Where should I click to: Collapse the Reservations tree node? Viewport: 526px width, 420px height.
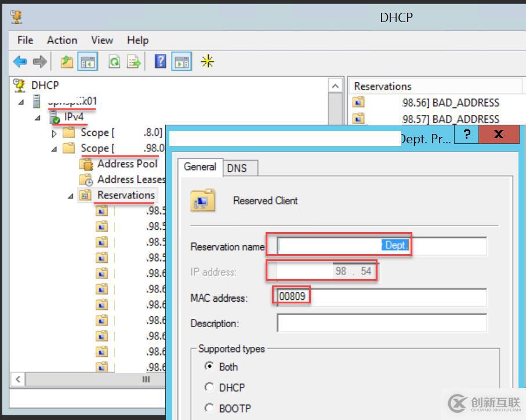pos(71,196)
